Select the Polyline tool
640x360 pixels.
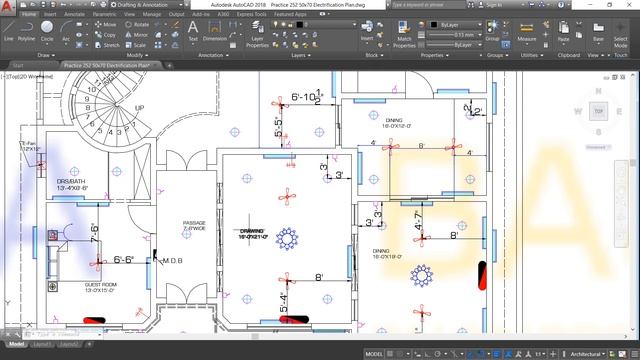click(x=26, y=31)
